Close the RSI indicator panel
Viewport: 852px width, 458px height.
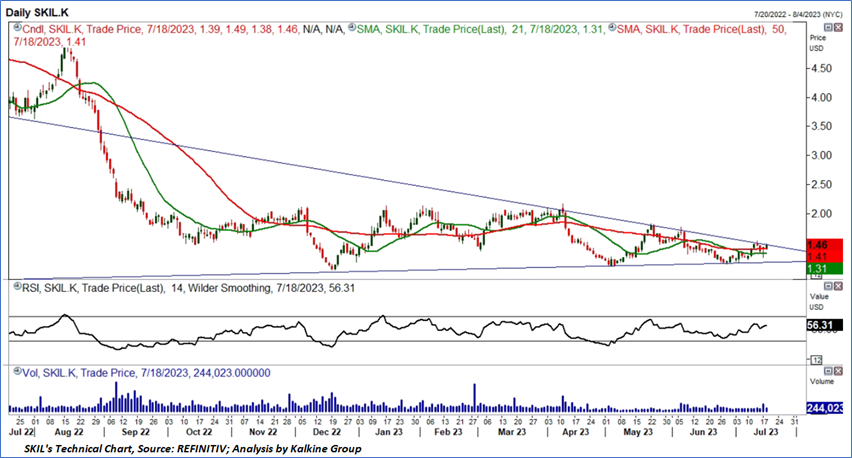click(x=838, y=286)
